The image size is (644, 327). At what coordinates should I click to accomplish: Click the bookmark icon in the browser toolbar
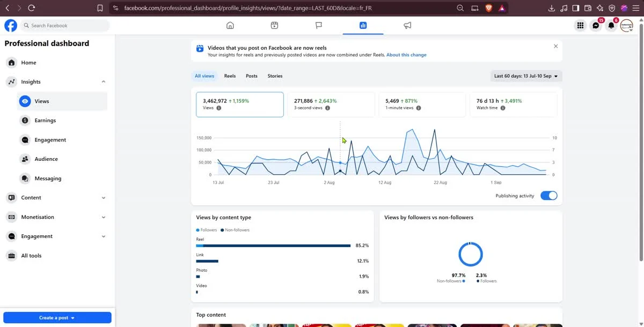coord(100,8)
